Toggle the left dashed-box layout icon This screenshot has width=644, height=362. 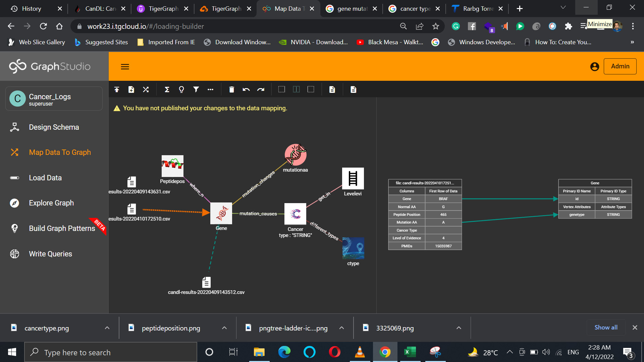click(281, 89)
